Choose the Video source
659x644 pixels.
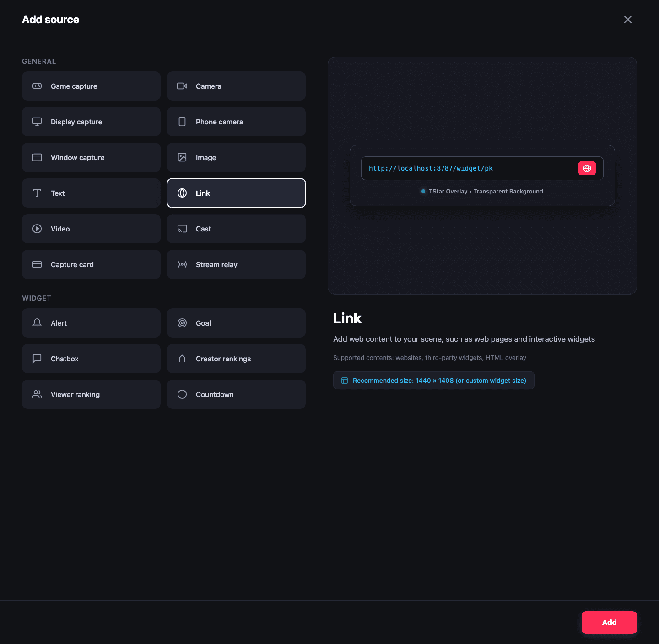point(91,229)
